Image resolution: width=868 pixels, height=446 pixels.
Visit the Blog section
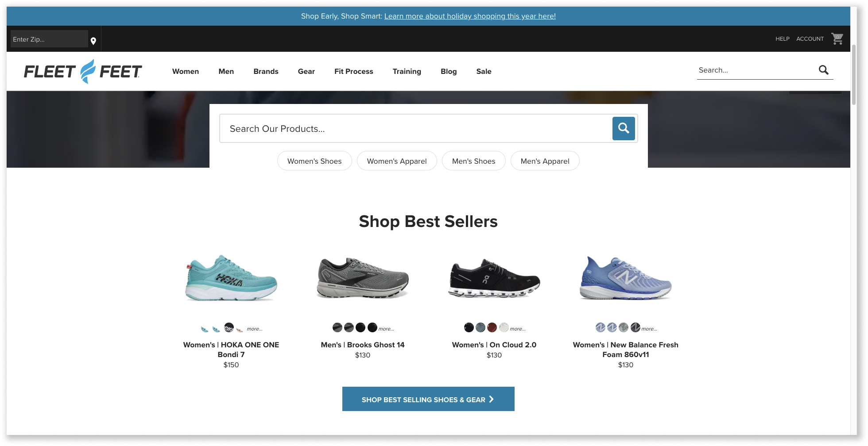[x=449, y=71]
